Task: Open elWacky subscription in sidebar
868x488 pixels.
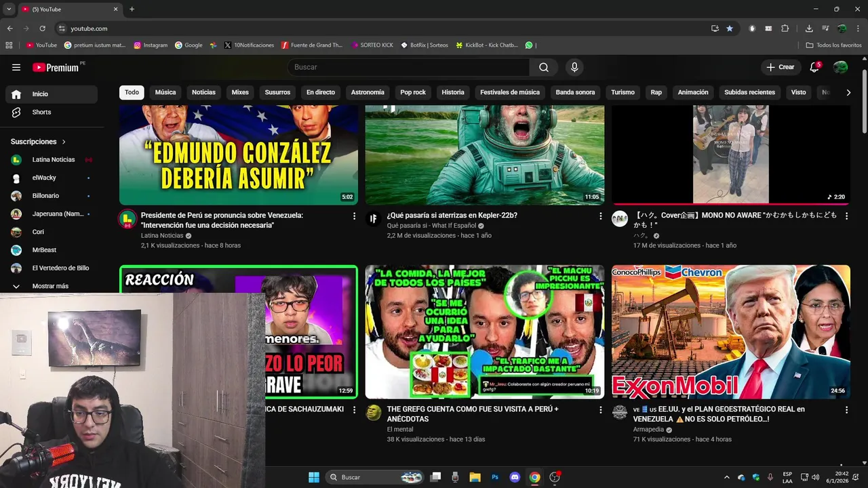Action: pos(52,178)
